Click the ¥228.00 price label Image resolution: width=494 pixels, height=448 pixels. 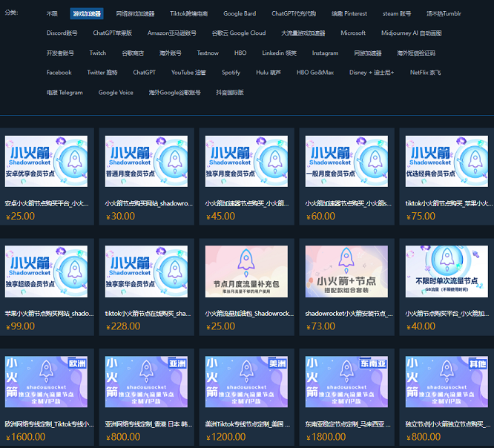pyautogui.click(x=123, y=326)
